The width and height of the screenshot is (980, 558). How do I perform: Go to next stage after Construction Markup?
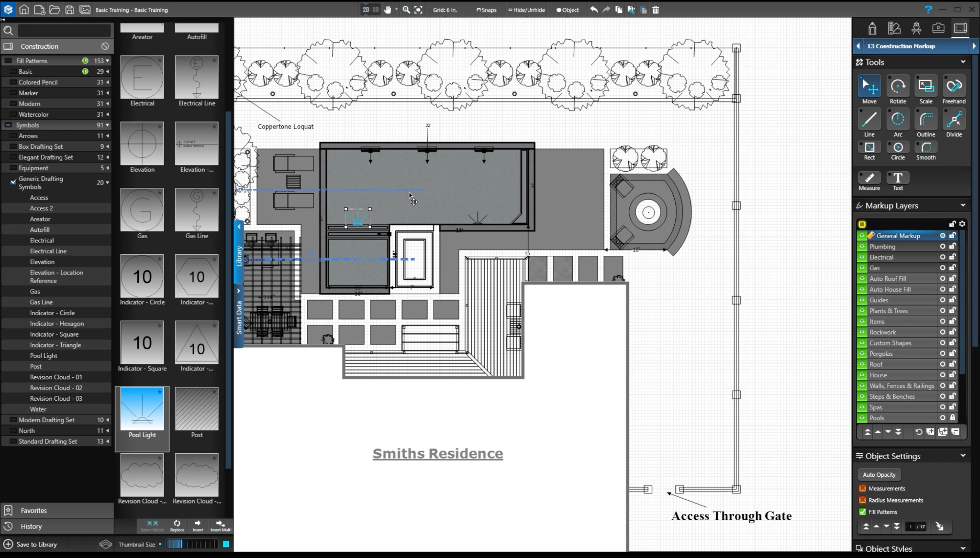pyautogui.click(x=974, y=46)
